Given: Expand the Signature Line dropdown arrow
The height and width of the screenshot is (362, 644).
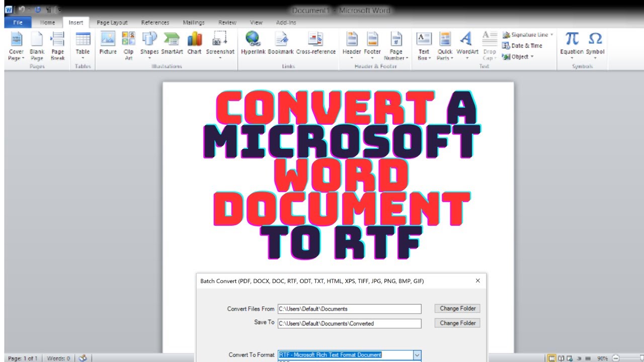Looking at the screenshot, I should pos(551,35).
